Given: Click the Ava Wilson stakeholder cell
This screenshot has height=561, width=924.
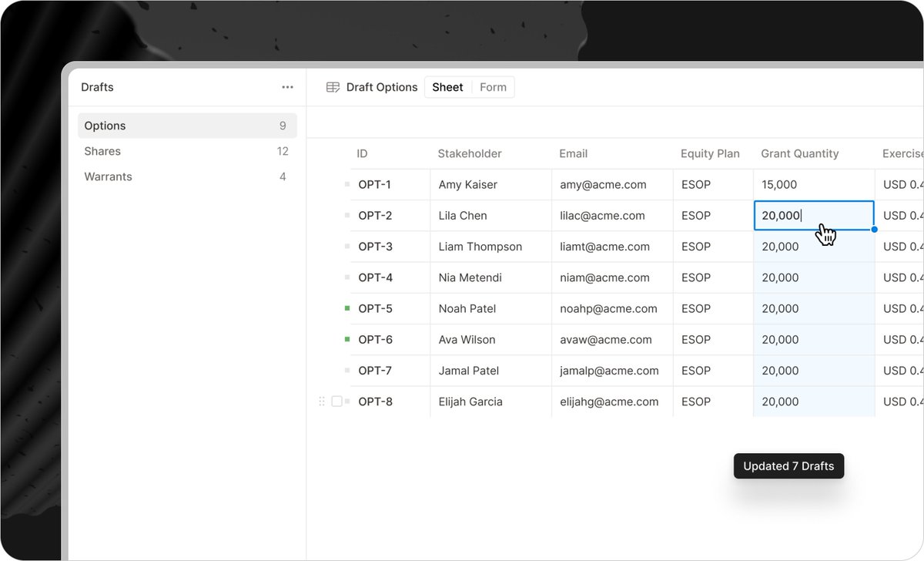Looking at the screenshot, I should [490, 339].
